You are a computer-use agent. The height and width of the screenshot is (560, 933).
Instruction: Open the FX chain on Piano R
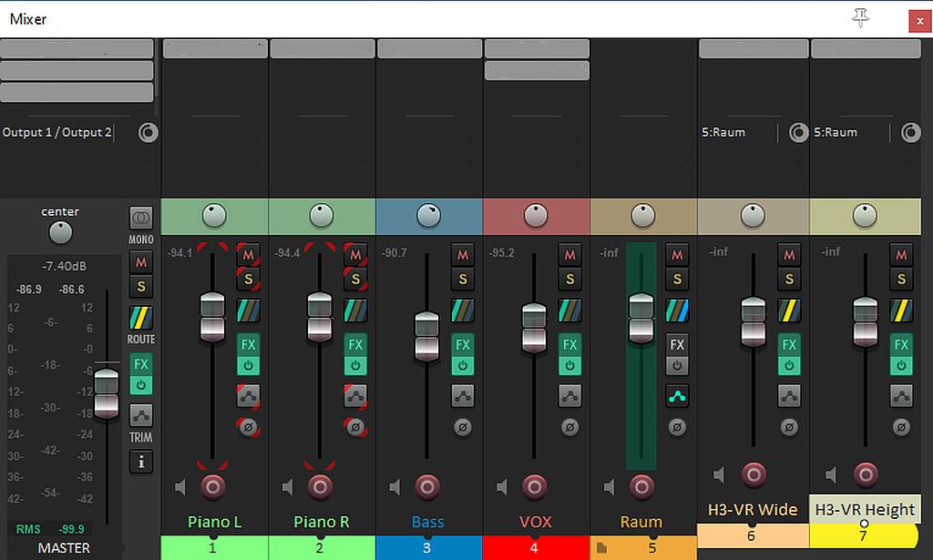[x=355, y=345]
